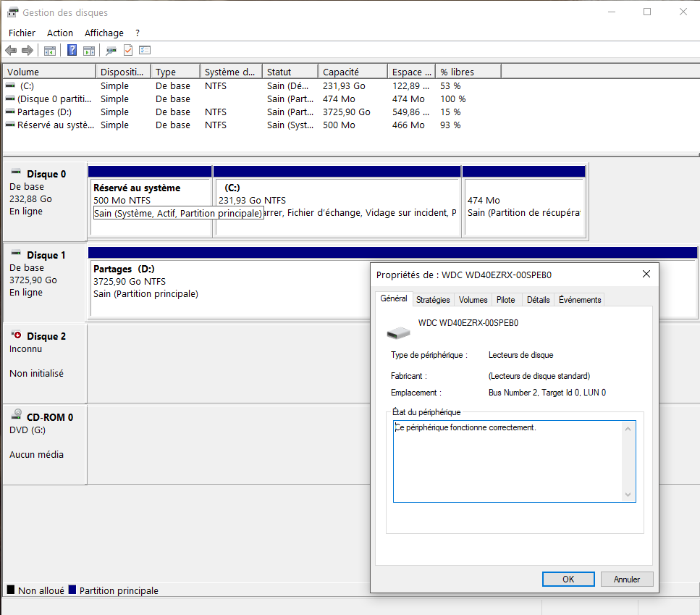Sort by the % libres column header
Image resolution: width=700 pixels, height=615 pixels.
[x=468, y=72]
